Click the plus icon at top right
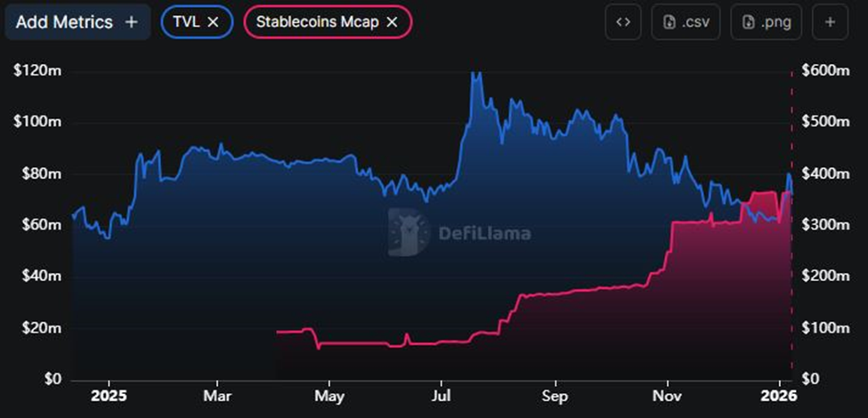This screenshot has width=868, height=418. [830, 22]
